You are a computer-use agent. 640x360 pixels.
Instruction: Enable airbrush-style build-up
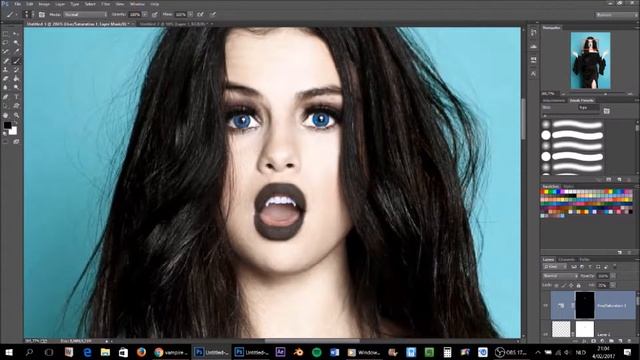tap(200, 14)
